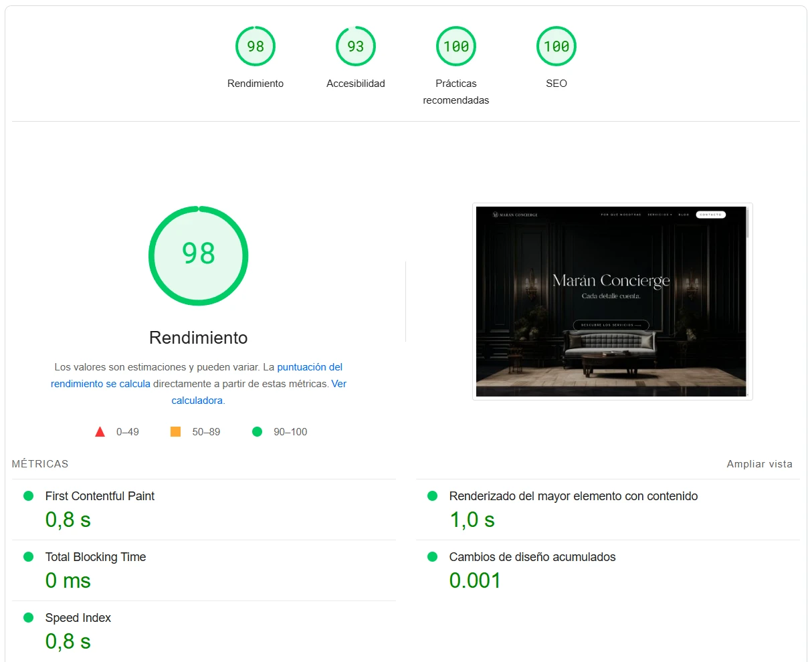Click the orange square 50–89 legend icon

coord(176,432)
